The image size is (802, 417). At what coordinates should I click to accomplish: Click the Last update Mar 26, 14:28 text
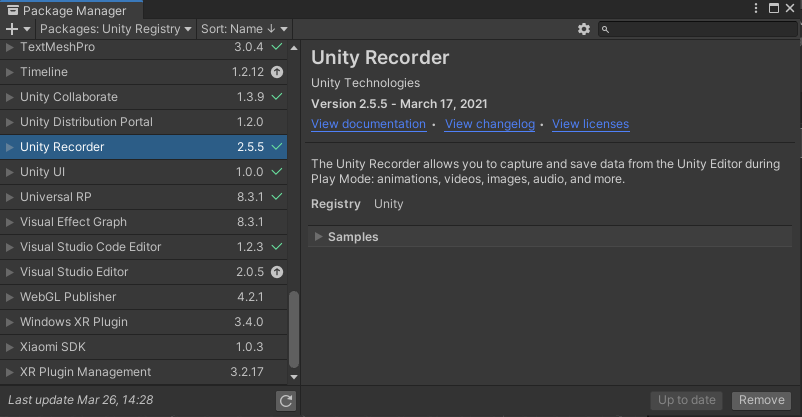coord(80,400)
